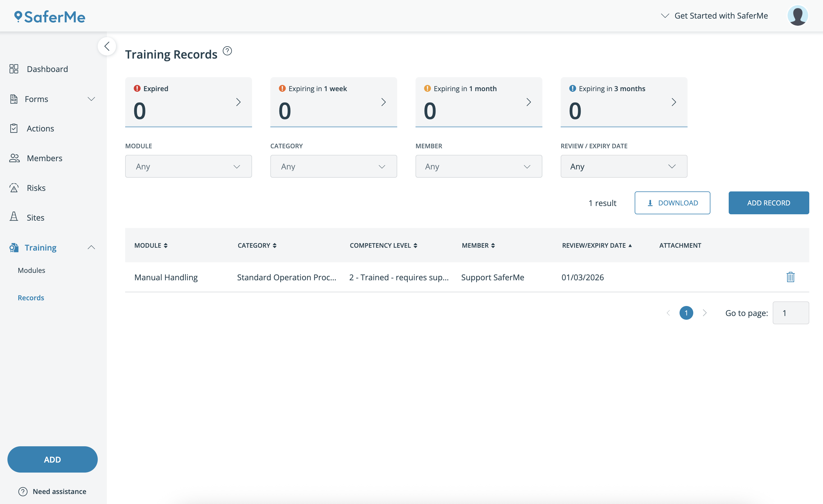Open the Expiring in 1 month card
Viewport: 823px width, 504px height.
click(478, 102)
